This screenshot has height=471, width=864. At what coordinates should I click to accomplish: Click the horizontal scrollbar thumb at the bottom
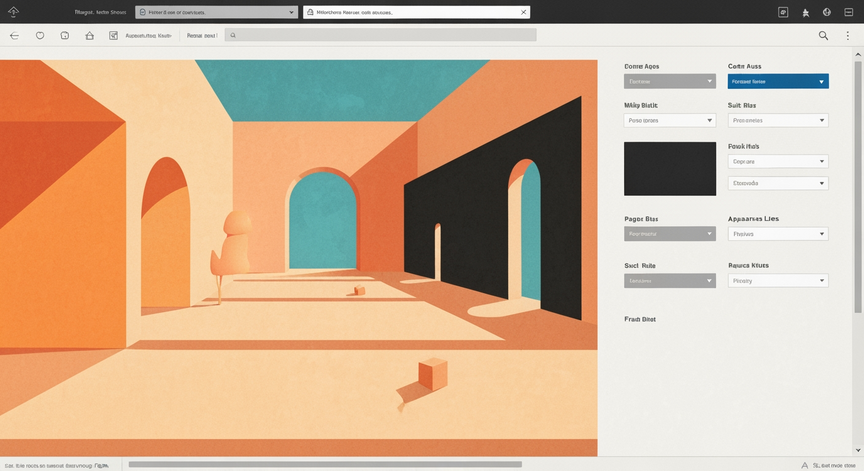pos(325,464)
